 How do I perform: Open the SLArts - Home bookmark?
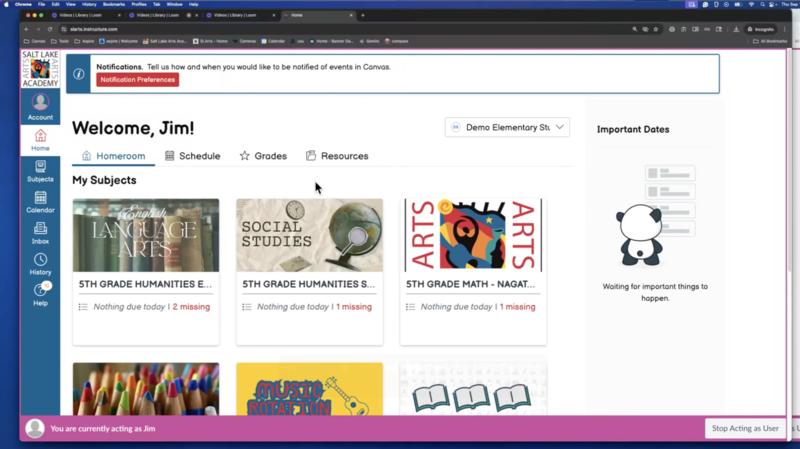click(210, 41)
